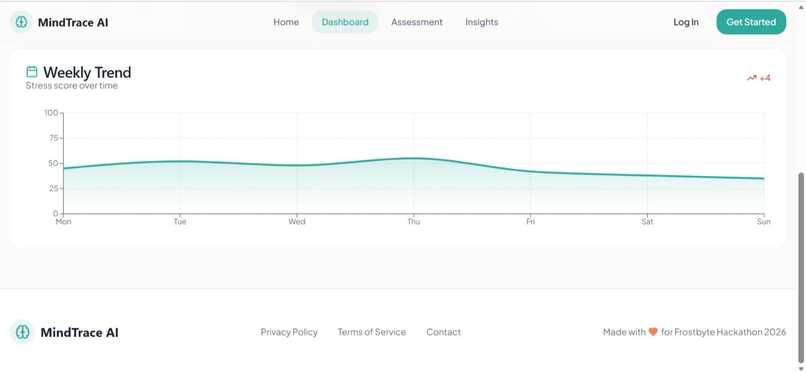Screen dimensions: 806x373
Task: Click 'for Frostbyte Hackathon 2026' footer text
Action: [x=723, y=332]
